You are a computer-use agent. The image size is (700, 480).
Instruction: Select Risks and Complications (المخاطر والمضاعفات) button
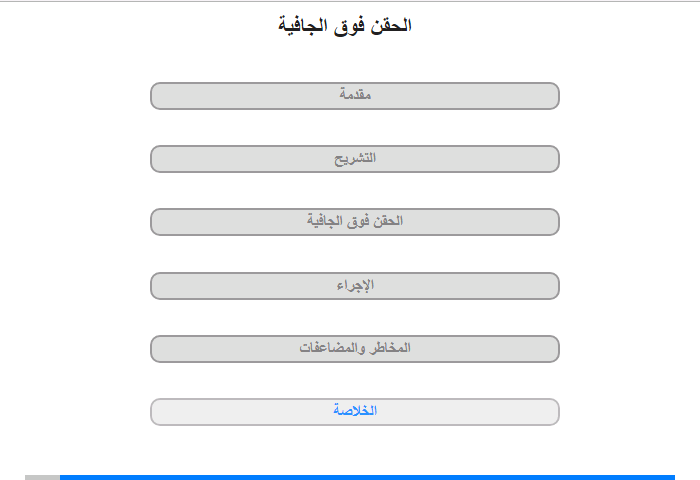(355, 349)
